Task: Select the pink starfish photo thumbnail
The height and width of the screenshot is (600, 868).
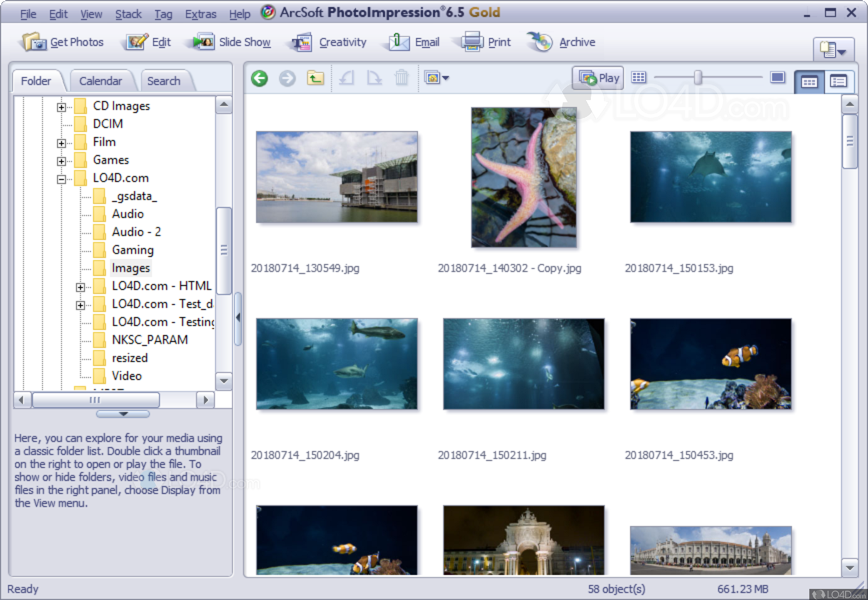Action: (x=523, y=177)
